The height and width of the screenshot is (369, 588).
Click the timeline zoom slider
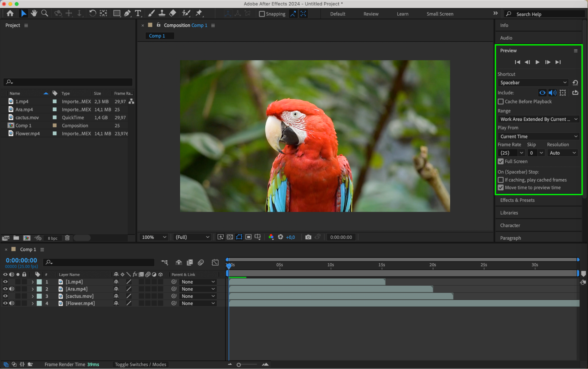click(239, 365)
